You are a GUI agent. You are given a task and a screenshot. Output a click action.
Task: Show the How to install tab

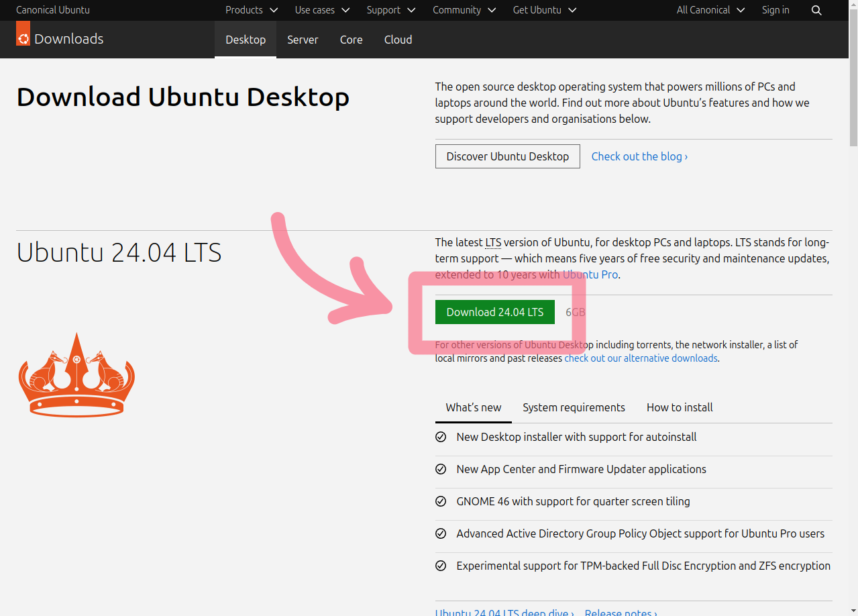point(680,407)
